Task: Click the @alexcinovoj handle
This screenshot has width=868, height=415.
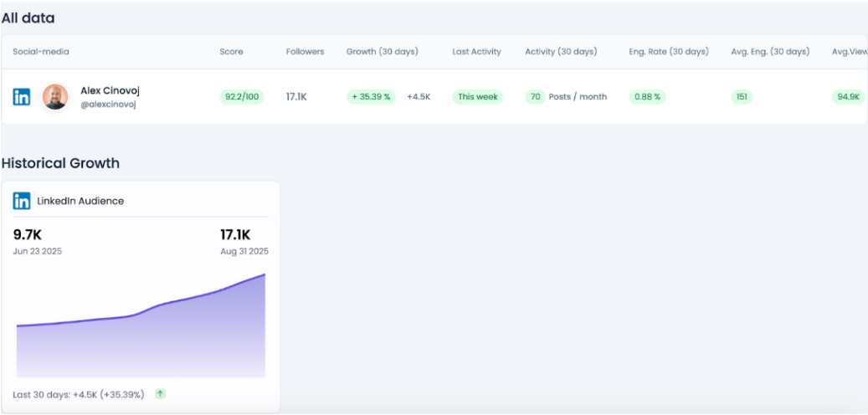Action: [108, 104]
